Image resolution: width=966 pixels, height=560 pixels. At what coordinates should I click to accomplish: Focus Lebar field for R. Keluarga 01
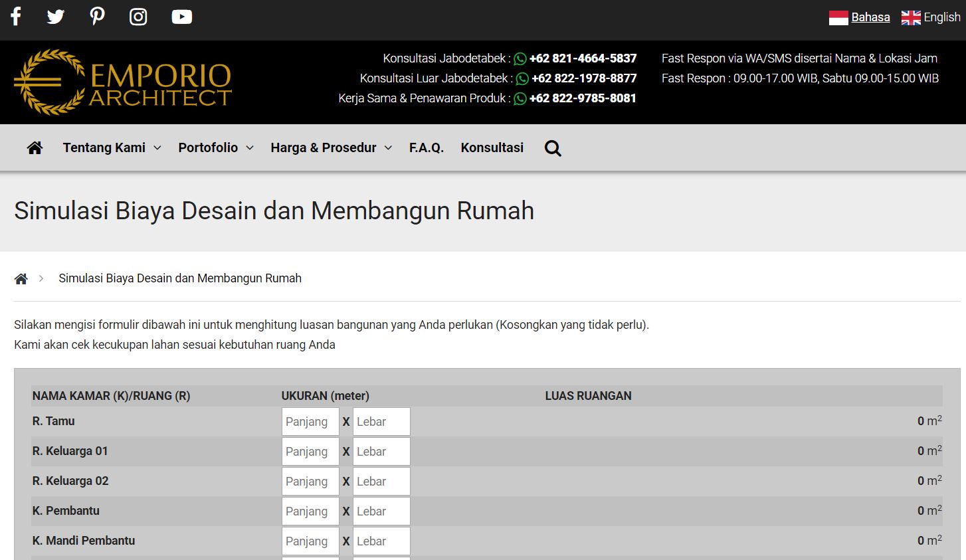coord(381,452)
